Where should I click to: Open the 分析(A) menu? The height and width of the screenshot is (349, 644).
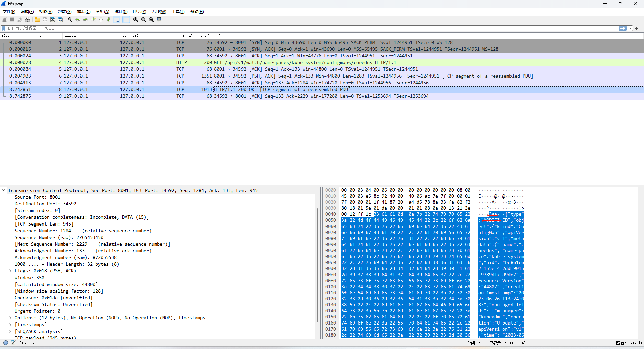click(x=102, y=12)
